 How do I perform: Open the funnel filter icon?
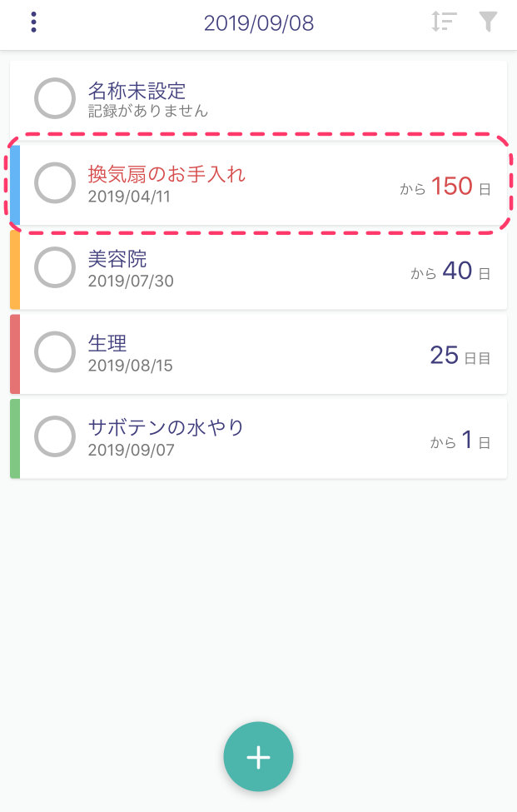coord(488,22)
